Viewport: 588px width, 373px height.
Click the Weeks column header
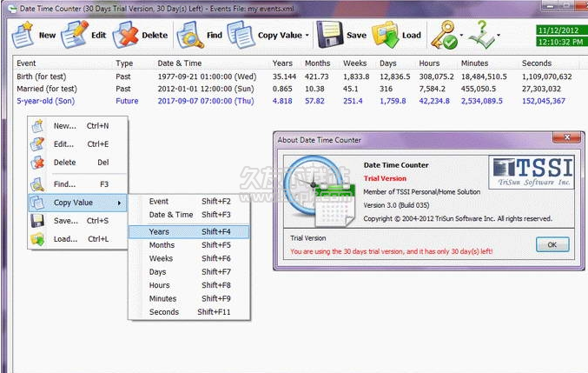pyautogui.click(x=354, y=63)
